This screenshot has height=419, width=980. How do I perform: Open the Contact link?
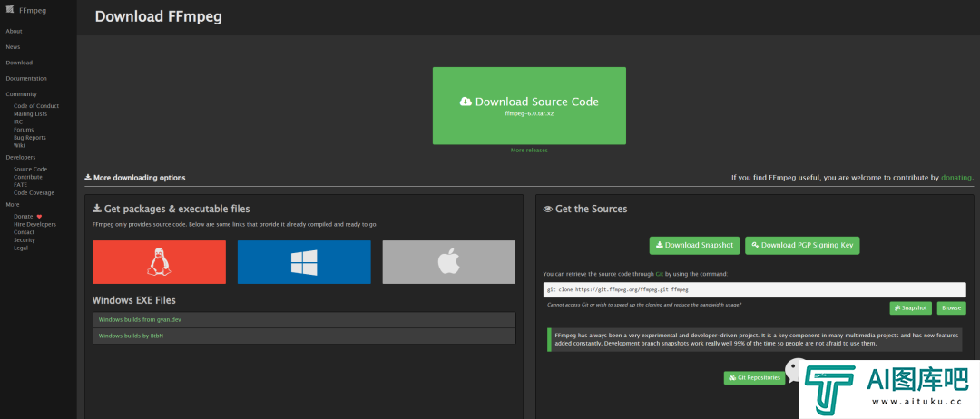coord(24,232)
